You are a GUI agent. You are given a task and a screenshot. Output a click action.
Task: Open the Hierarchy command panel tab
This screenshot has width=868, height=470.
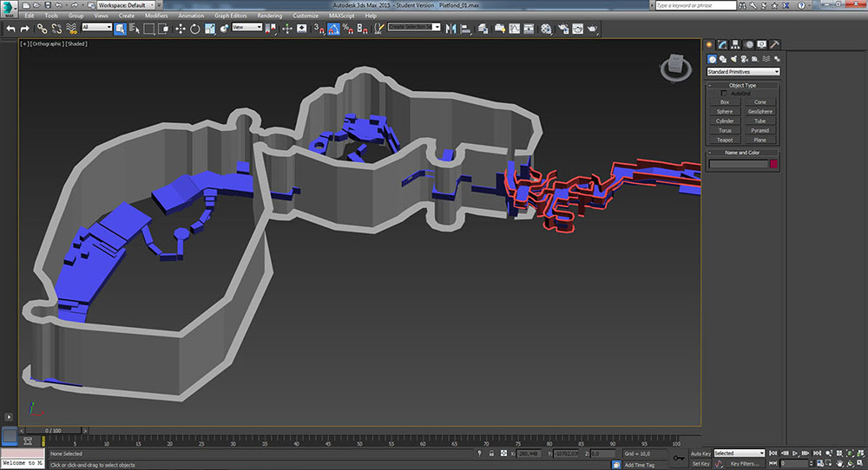coord(735,44)
